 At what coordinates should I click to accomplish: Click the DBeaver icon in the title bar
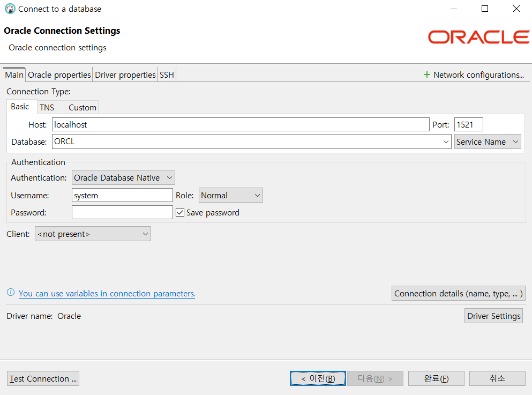[x=10, y=9]
